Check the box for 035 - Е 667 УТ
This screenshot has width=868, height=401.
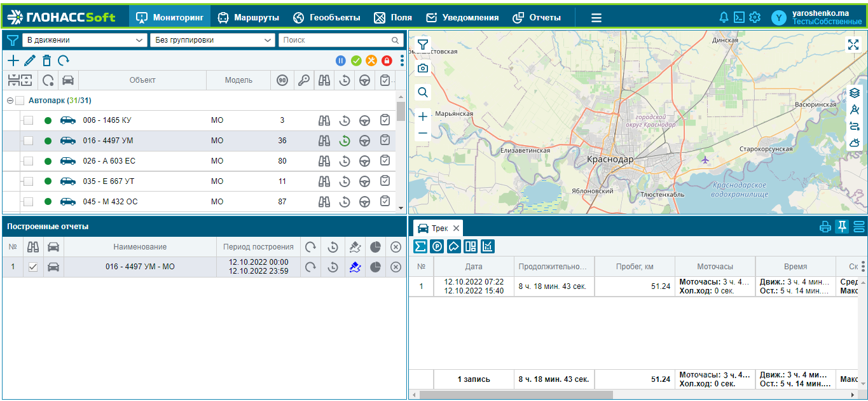pyautogui.click(x=28, y=181)
